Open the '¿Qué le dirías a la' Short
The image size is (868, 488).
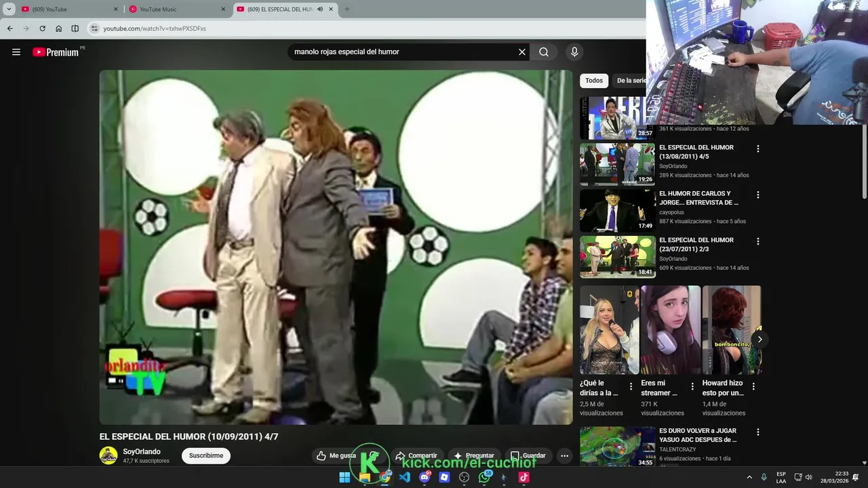coord(609,330)
